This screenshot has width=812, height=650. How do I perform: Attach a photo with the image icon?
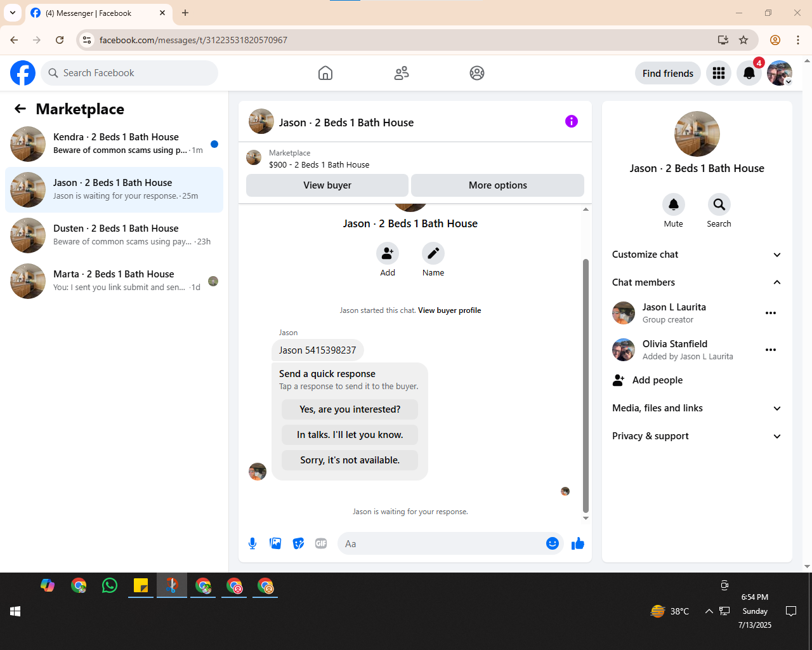[x=275, y=543]
